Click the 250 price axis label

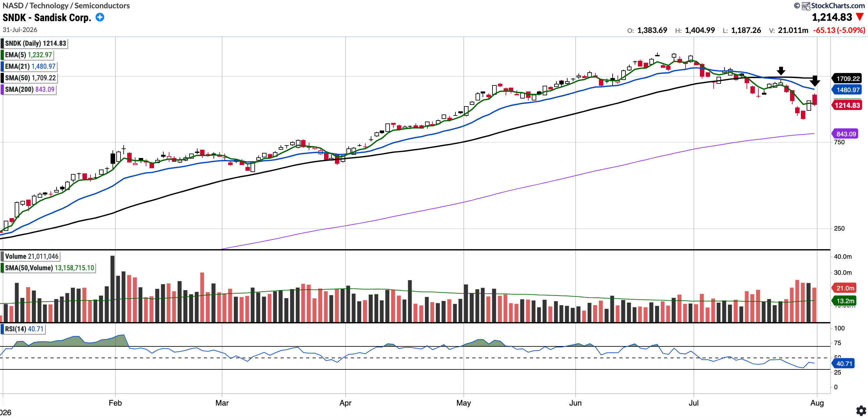839,228
